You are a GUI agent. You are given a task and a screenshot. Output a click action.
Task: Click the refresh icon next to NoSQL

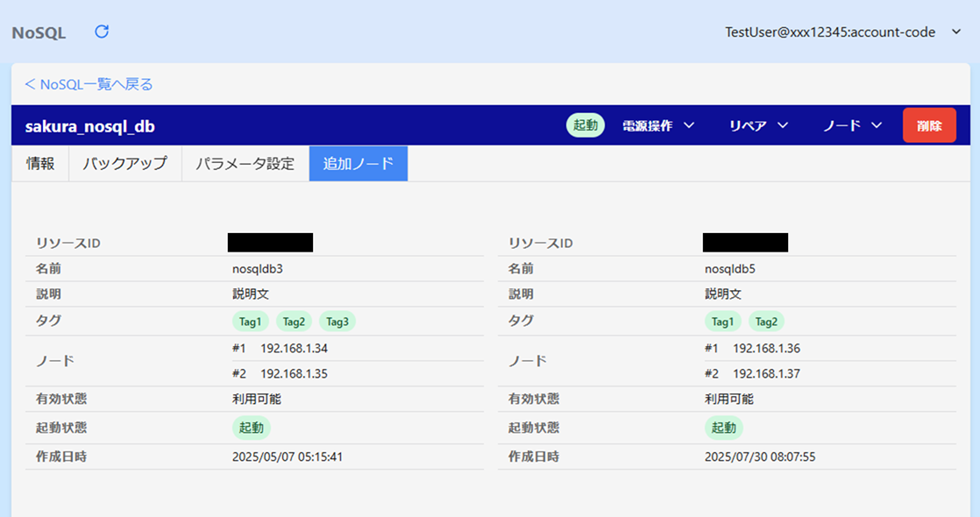click(102, 32)
